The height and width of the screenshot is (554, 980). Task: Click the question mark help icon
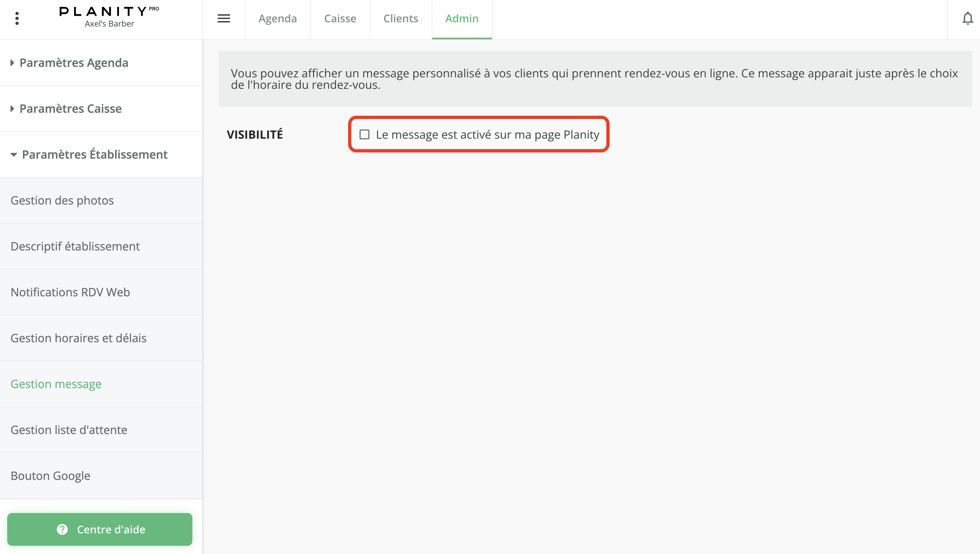click(62, 529)
